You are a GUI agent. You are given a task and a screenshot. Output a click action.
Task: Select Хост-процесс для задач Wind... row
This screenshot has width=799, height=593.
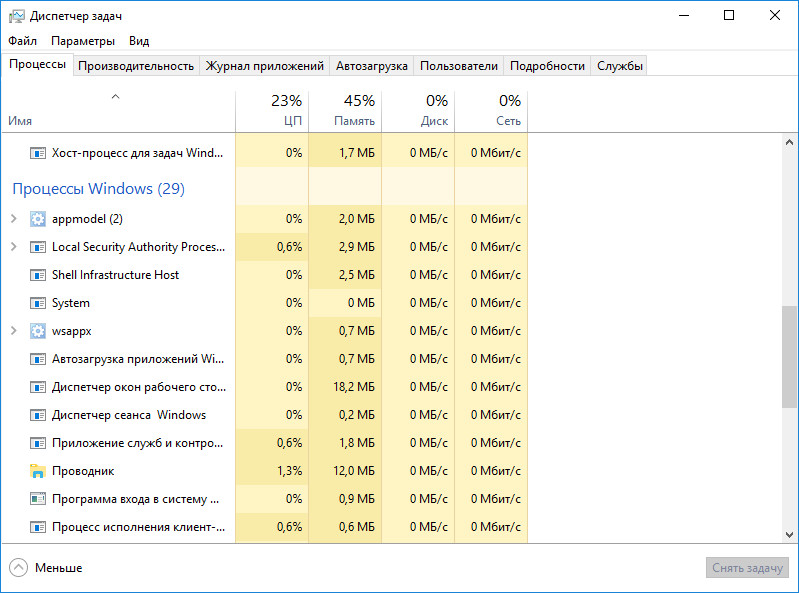click(x=264, y=152)
